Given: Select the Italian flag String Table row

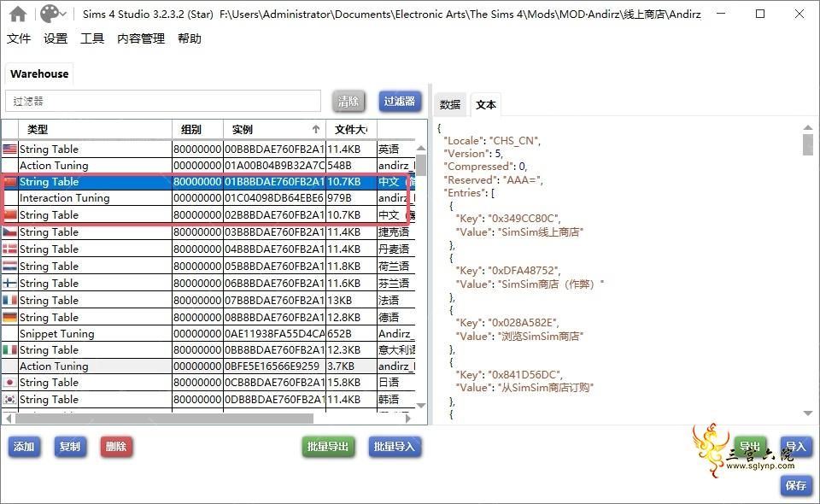Looking at the screenshot, I should [209, 349].
